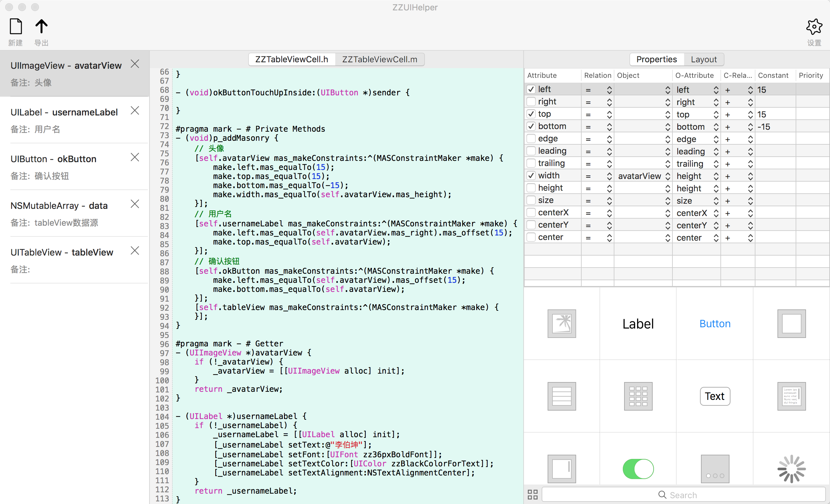Enable the right attribute checkbox

click(x=531, y=102)
